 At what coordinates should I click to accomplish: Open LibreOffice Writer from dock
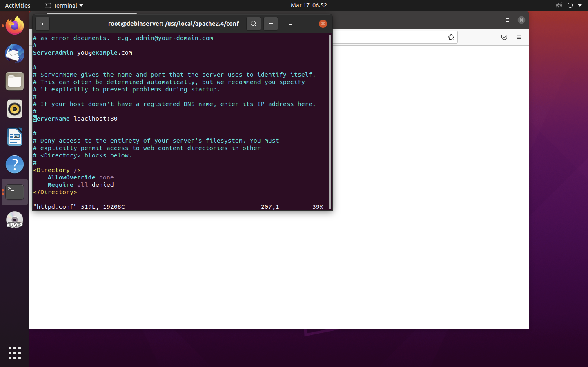coord(14,137)
